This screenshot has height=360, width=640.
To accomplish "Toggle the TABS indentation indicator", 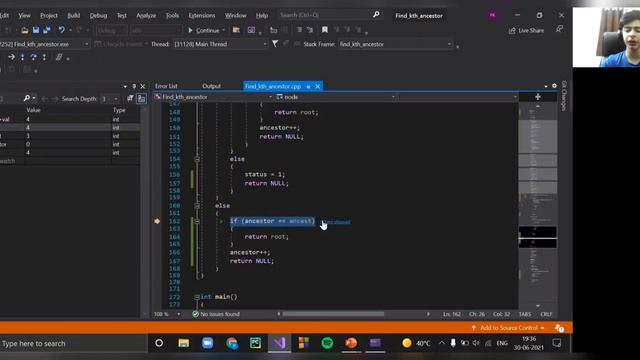I will click(525, 314).
